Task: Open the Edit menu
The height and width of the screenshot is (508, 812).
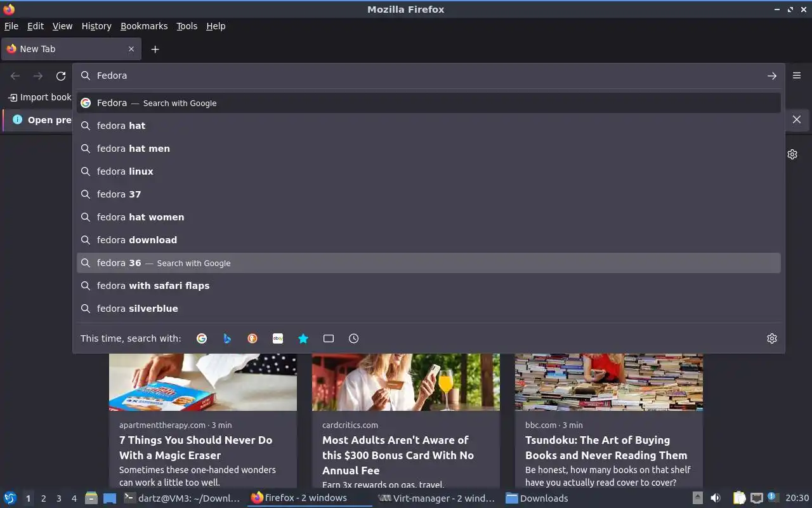Action: tap(36, 26)
